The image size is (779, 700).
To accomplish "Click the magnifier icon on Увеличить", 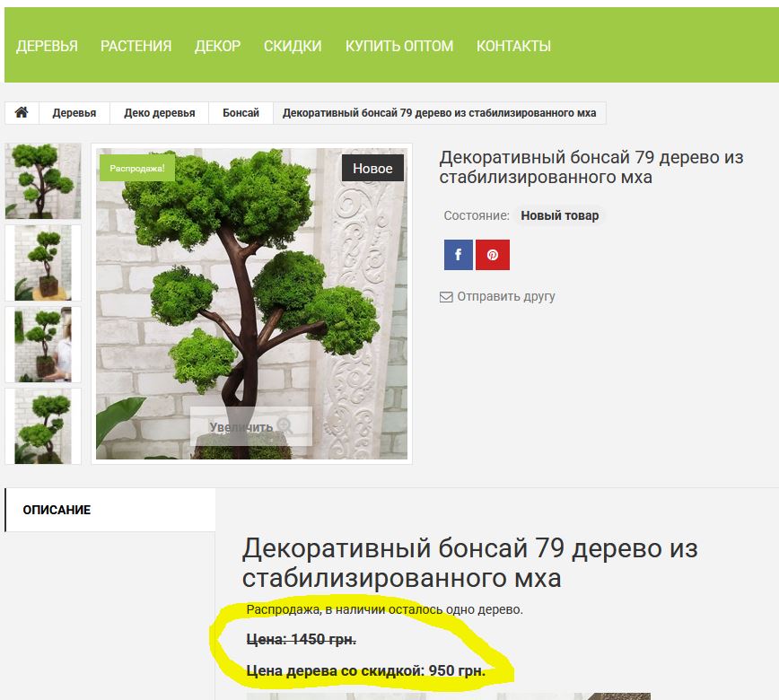I will point(284,427).
